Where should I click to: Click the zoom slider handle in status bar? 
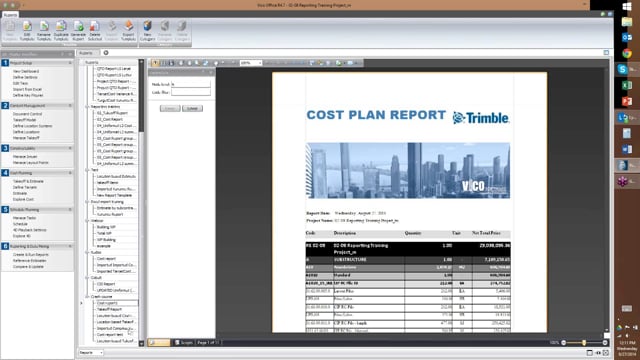584,343
